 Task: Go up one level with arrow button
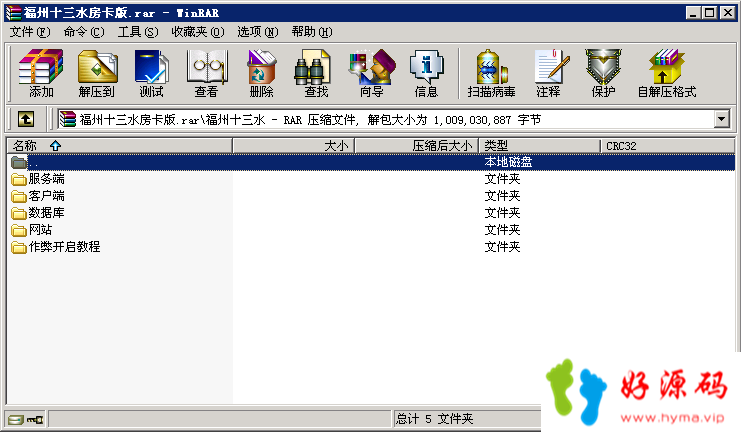point(26,119)
